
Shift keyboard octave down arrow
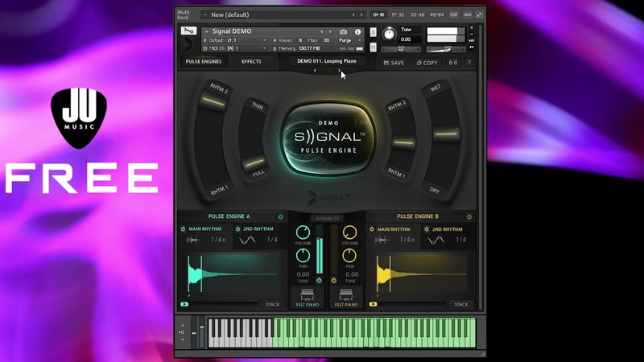183,339
